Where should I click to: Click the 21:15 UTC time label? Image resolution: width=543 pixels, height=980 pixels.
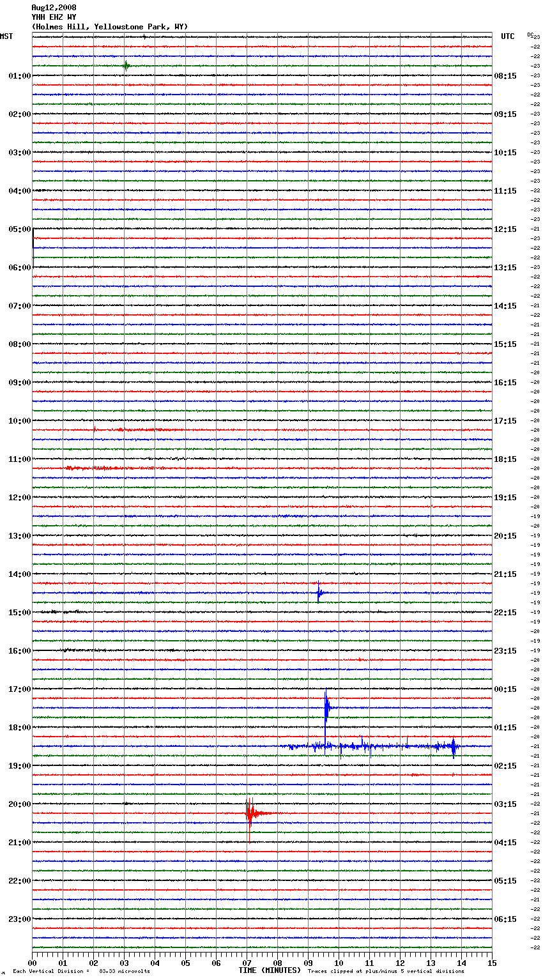[x=505, y=574]
